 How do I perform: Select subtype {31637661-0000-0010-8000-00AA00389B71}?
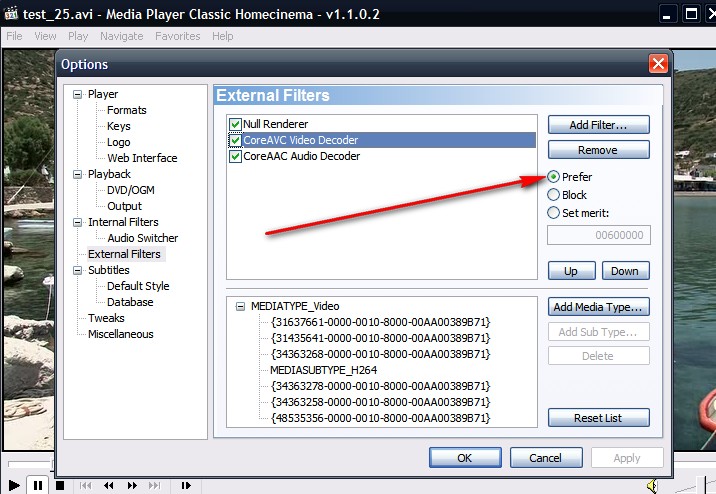380,322
